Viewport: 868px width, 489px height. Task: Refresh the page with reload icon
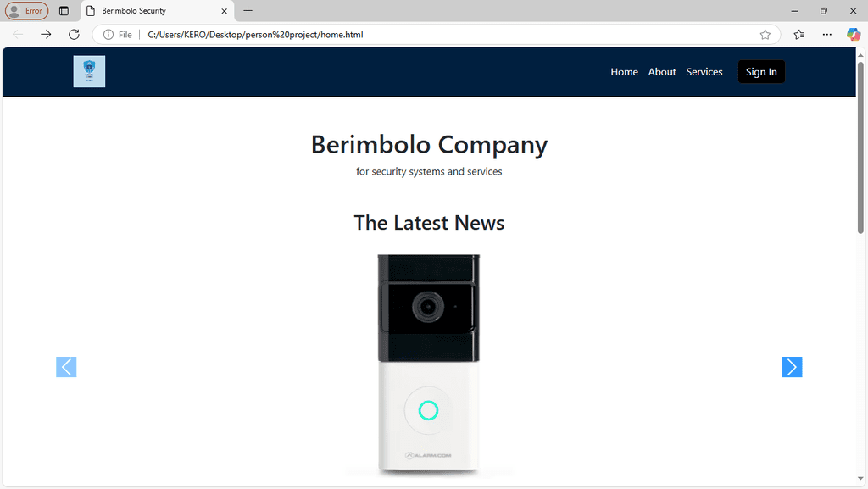(74, 34)
